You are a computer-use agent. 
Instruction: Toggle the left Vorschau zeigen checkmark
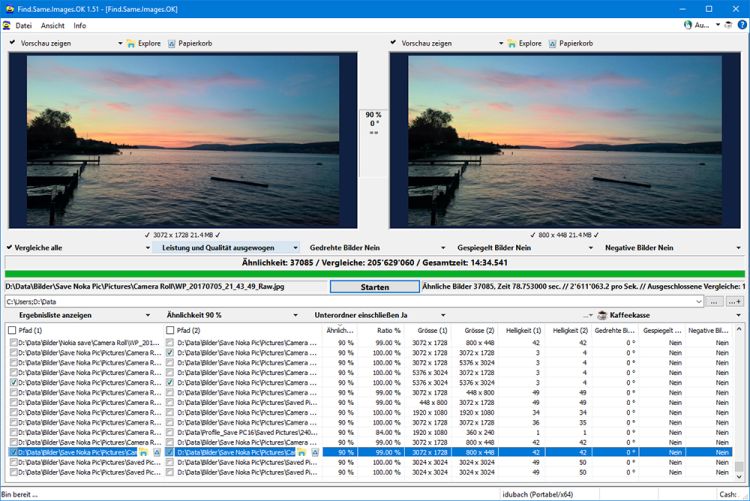pos(12,43)
